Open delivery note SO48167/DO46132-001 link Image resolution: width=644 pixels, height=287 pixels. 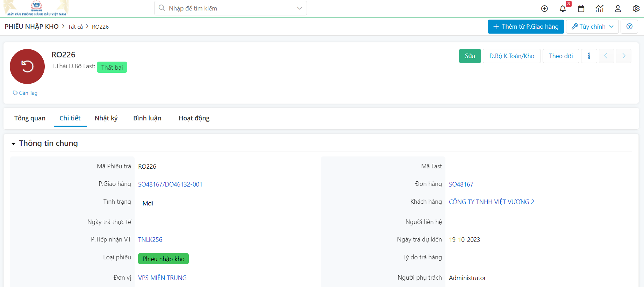pyautogui.click(x=170, y=184)
